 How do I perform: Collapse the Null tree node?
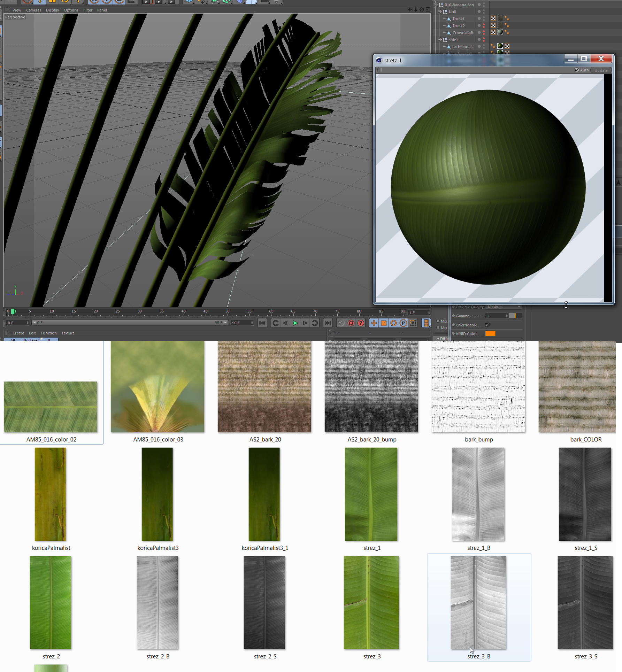[439, 11]
